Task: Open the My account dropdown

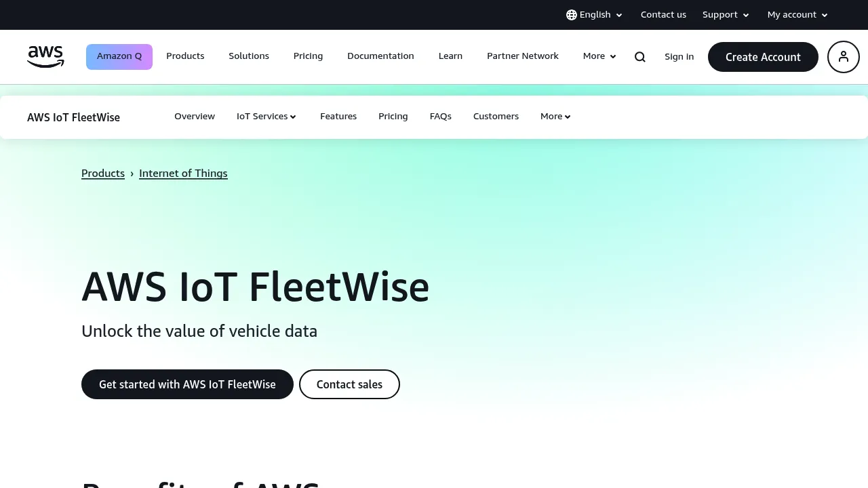Action: pyautogui.click(x=797, y=15)
